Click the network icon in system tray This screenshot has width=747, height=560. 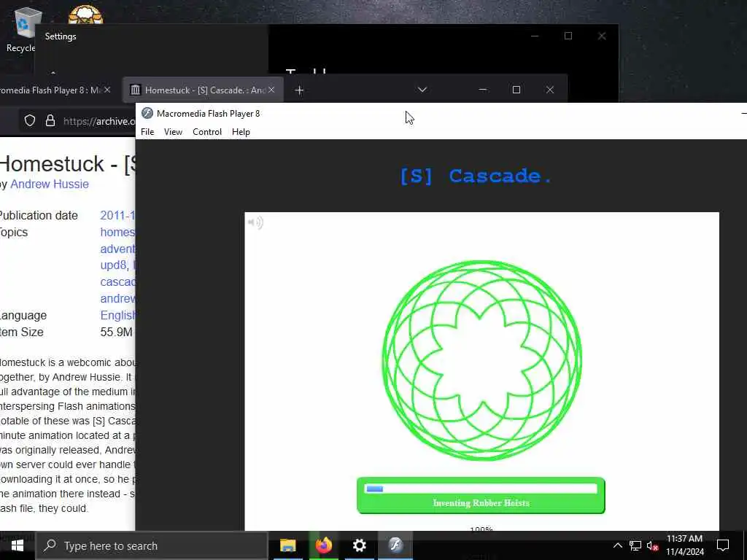tap(635, 545)
